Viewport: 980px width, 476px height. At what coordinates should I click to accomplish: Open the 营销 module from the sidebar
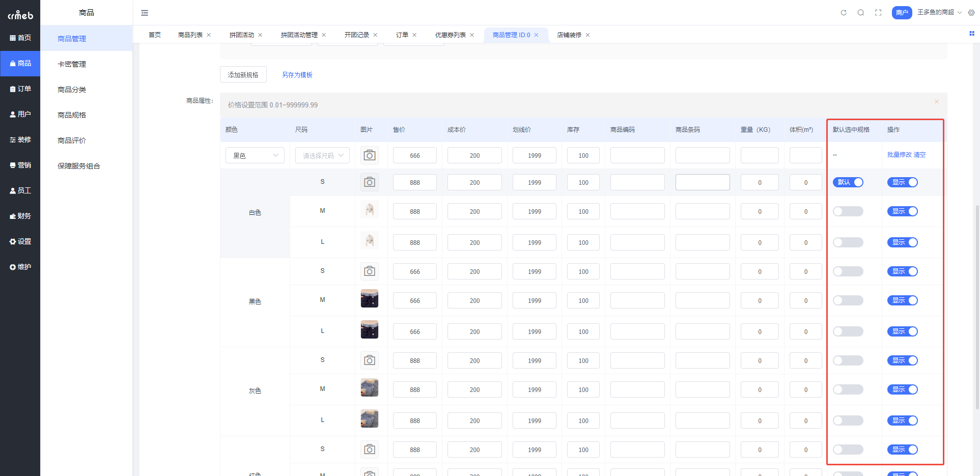tap(20, 165)
